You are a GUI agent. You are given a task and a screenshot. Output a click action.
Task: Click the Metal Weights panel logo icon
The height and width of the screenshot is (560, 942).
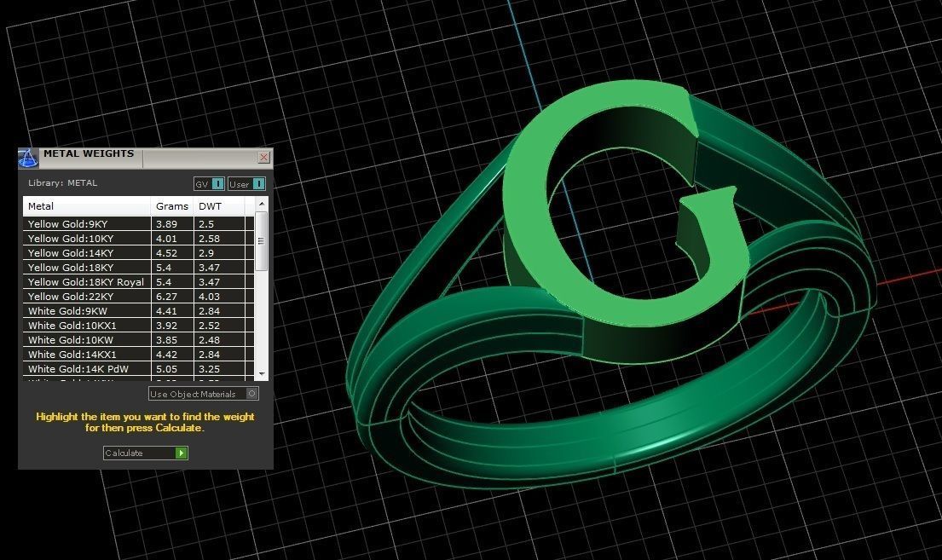[27, 158]
